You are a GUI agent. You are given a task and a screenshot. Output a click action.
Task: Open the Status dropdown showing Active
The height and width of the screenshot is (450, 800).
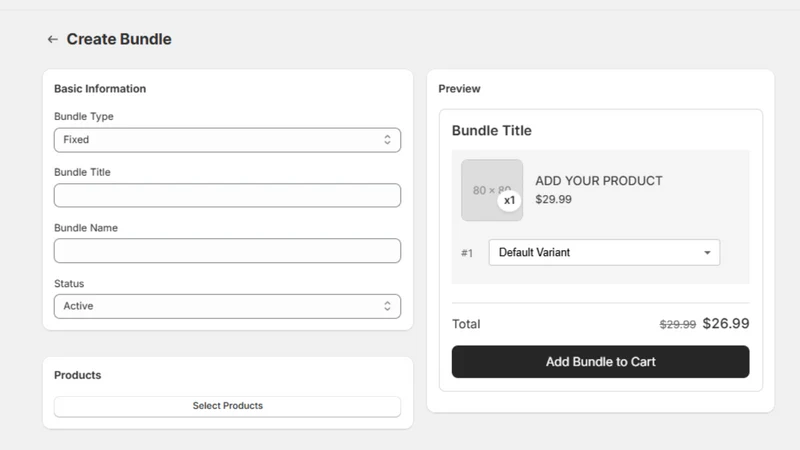tap(227, 306)
